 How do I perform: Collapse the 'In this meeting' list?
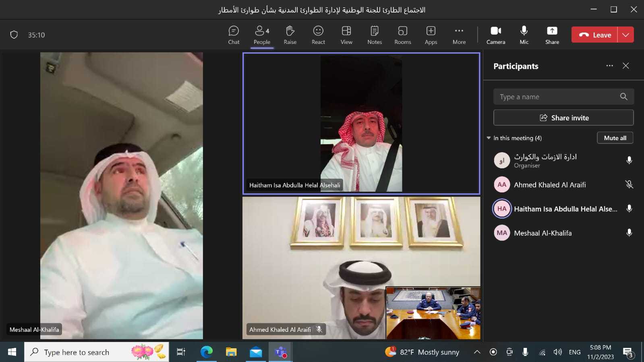click(489, 138)
